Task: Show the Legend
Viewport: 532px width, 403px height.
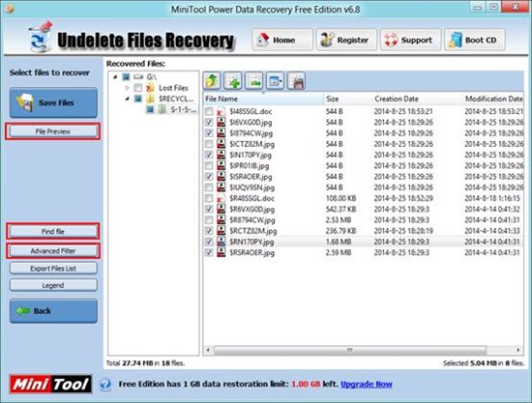Action: [x=53, y=285]
